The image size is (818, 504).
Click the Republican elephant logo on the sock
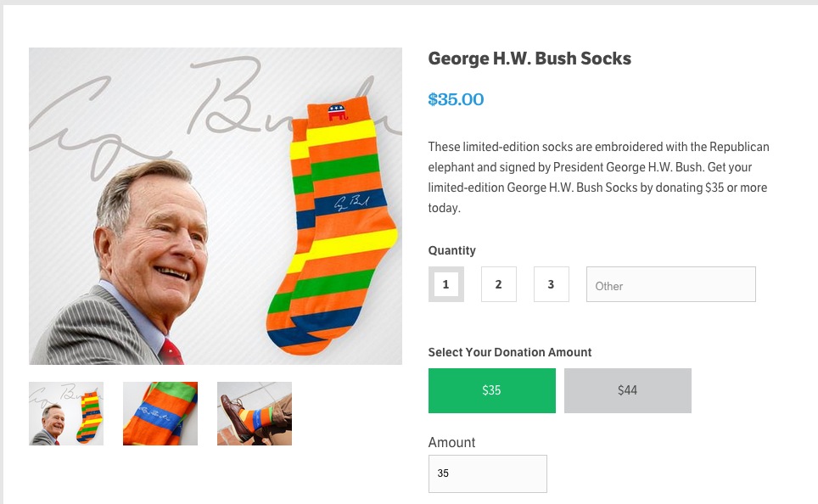tap(338, 114)
